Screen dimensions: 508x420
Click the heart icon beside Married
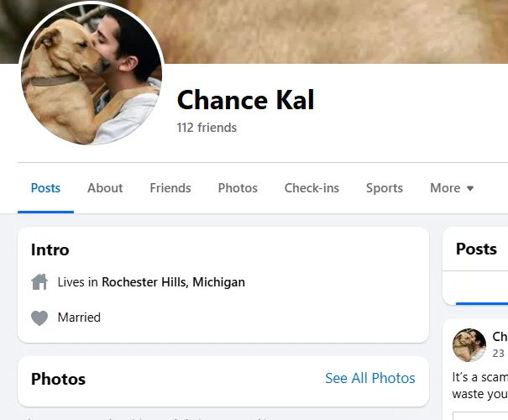39,318
